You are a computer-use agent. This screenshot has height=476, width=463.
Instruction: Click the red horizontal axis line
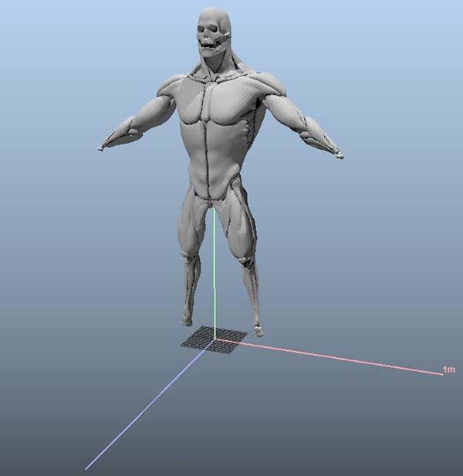pyautogui.click(x=330, y=357)
